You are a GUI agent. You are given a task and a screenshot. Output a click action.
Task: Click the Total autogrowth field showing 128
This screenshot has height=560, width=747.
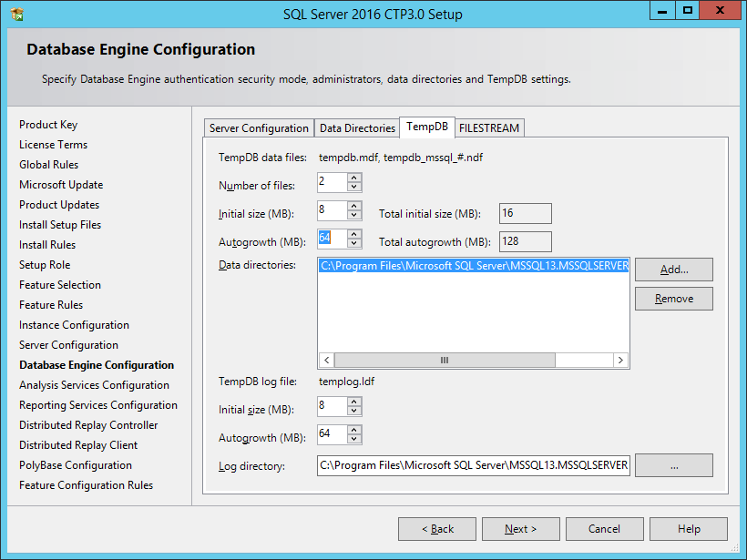point(526,241)
